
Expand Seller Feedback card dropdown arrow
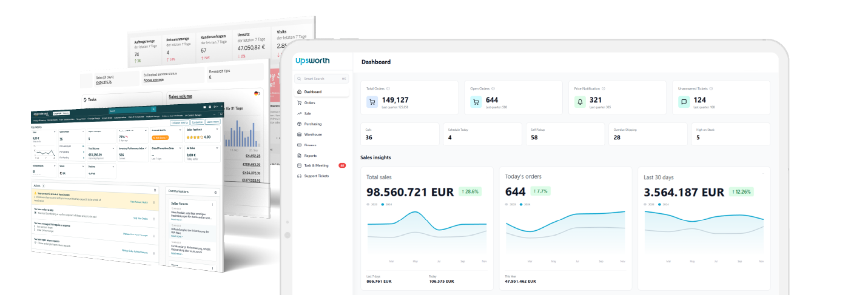click(x=217, y=130)
